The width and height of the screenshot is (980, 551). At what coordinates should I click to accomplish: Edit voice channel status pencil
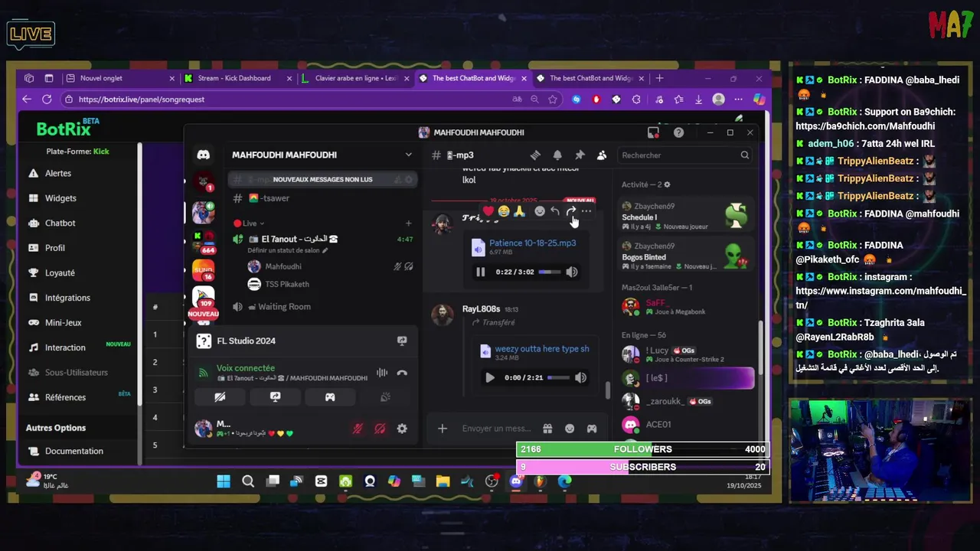[x=325, y=250]
